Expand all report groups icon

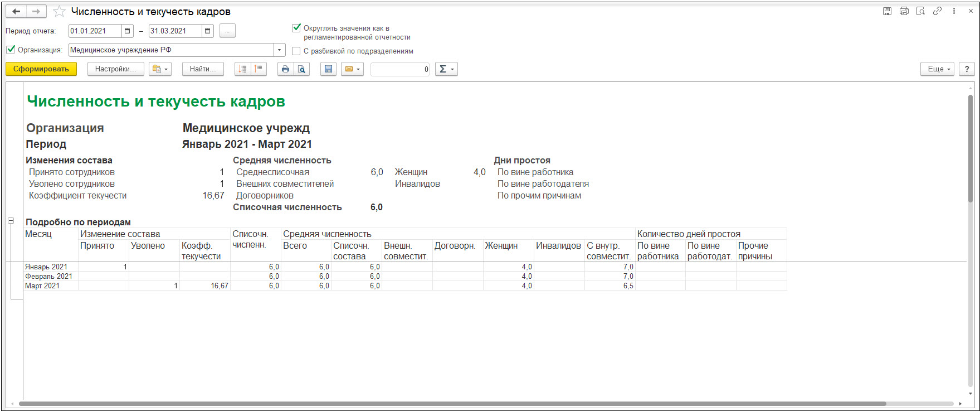242,69
